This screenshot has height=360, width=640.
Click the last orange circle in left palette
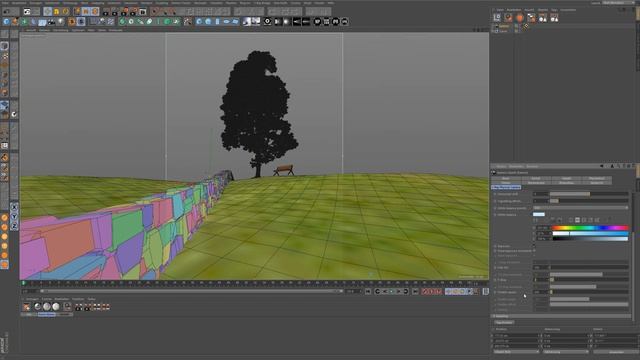pyautogui.click(x=4, y=264)
